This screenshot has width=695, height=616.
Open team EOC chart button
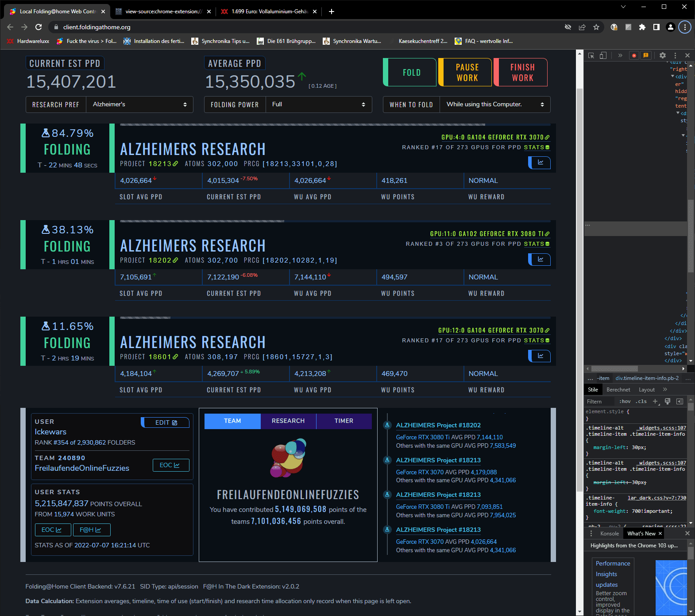(x=171, y=465)
